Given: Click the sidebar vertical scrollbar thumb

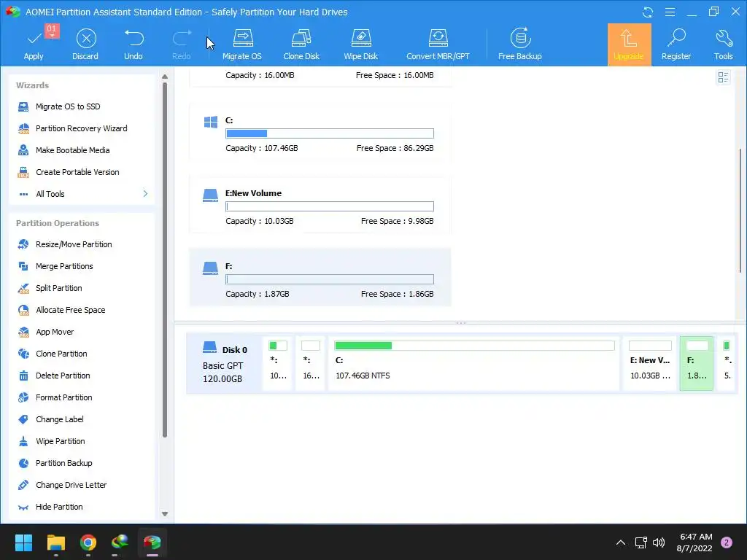Looking at the screenshot, I should pos(165,260).
